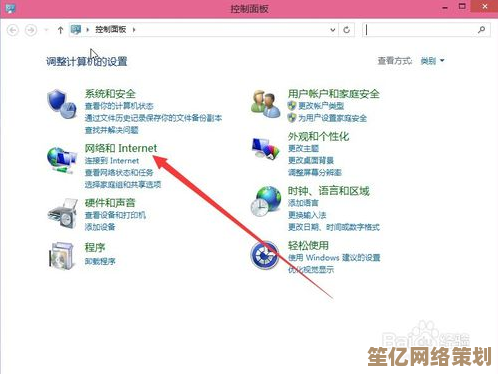Click 更改日期、时间或数字格式 link

(334, 227)
